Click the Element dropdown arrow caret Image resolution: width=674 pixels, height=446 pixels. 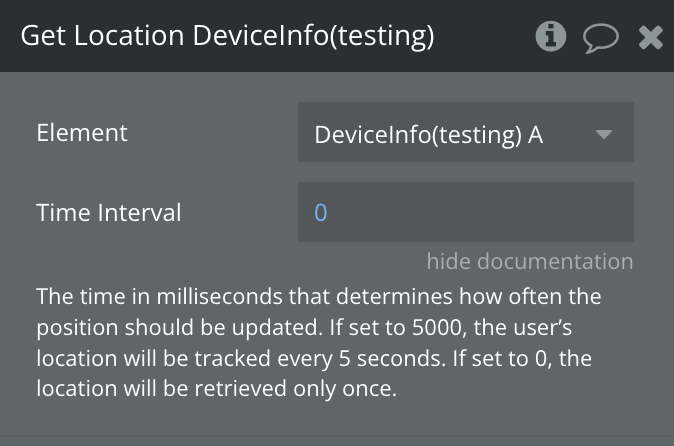coord(603,133)
